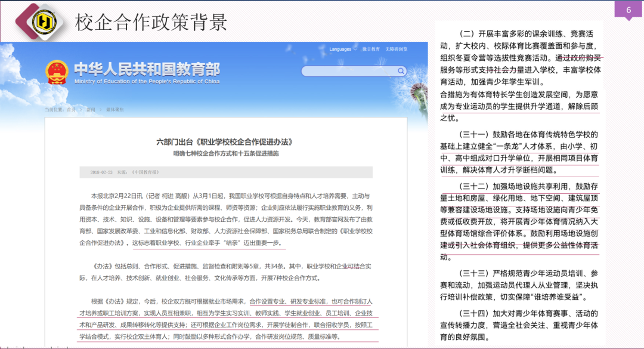Click right-panel paragraph (三十二)加强场地设施共享利用
The height and width of the screenshot is (349, 644).
click(519, 221)
